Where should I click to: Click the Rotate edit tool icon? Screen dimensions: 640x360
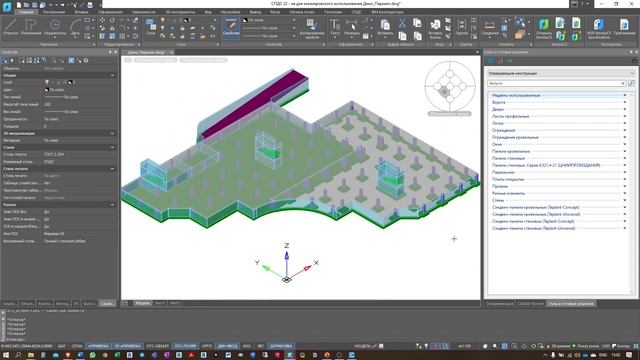(x=112, y=20)
